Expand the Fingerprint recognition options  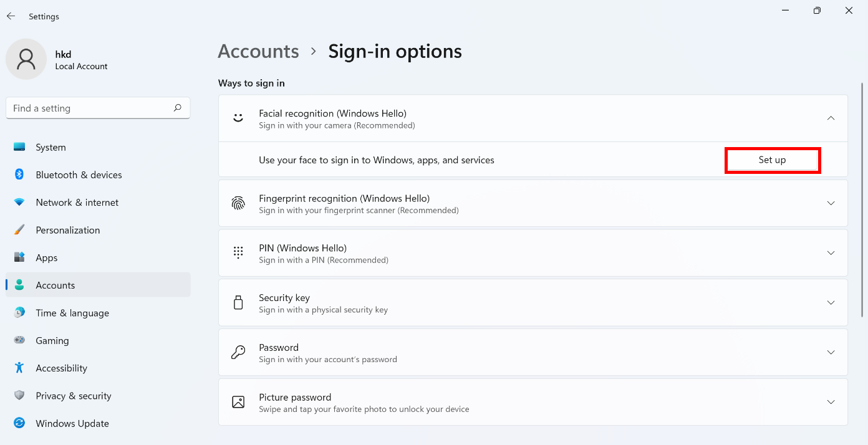click(x=831, y=203)
